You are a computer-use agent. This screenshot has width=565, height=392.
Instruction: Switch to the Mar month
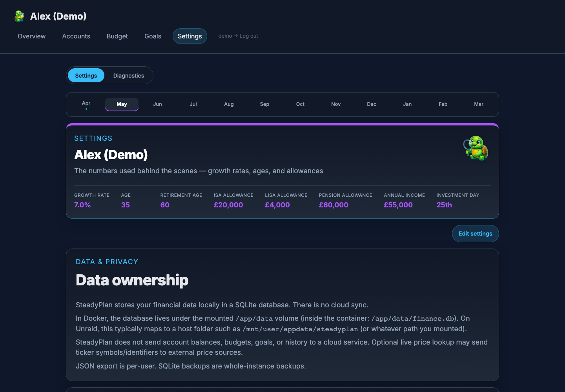click(479, 104)
